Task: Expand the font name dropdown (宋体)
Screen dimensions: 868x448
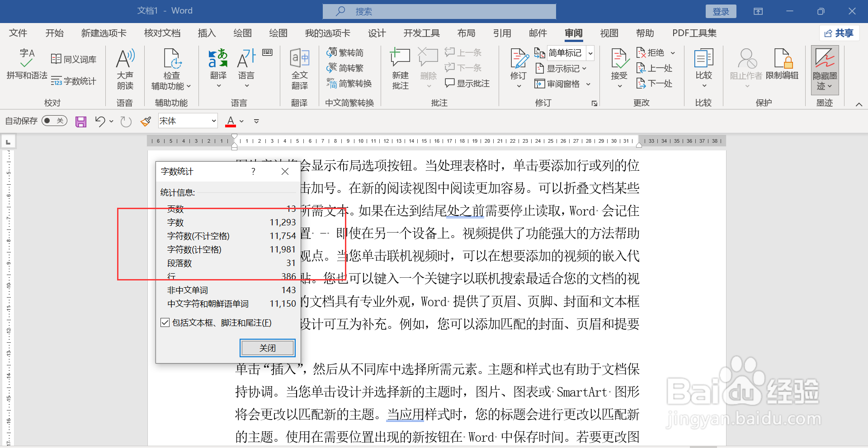Action: point(214,121)
